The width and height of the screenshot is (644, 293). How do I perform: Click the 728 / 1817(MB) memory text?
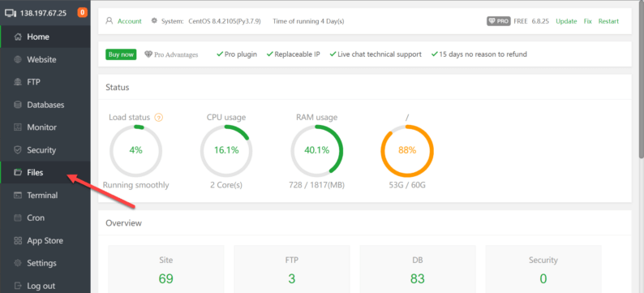tap(316, 185)
